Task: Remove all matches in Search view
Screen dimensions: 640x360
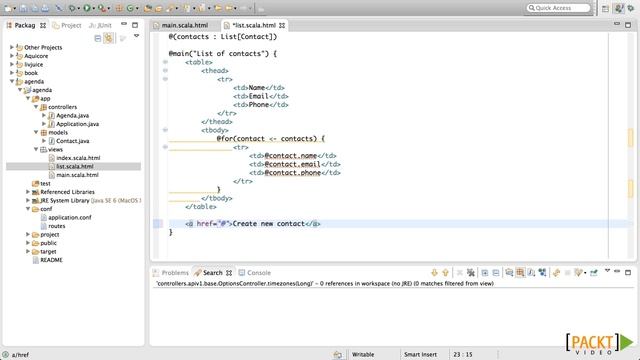Action: [x=471, y=272]
